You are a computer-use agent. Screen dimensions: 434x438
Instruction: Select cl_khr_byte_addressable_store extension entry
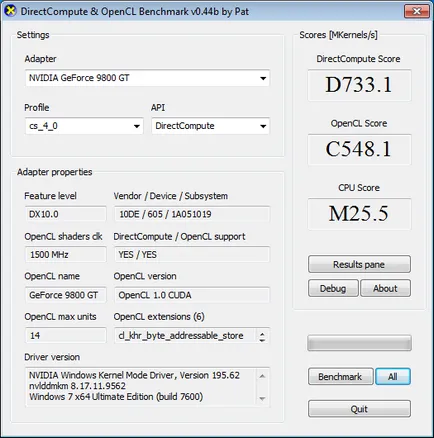(x=181, y=336)
